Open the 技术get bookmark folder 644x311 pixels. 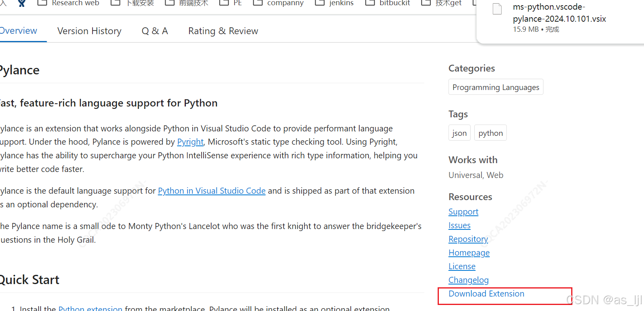[x=441, y=3]
